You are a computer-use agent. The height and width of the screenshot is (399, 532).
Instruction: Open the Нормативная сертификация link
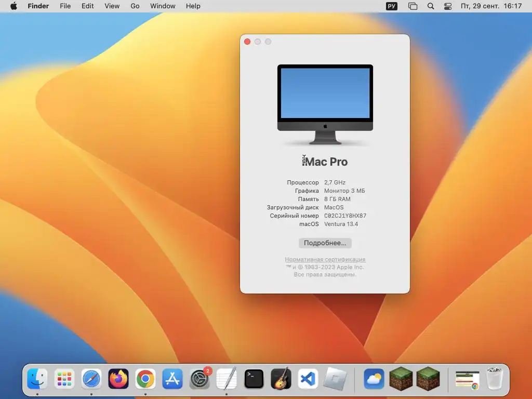325,259
